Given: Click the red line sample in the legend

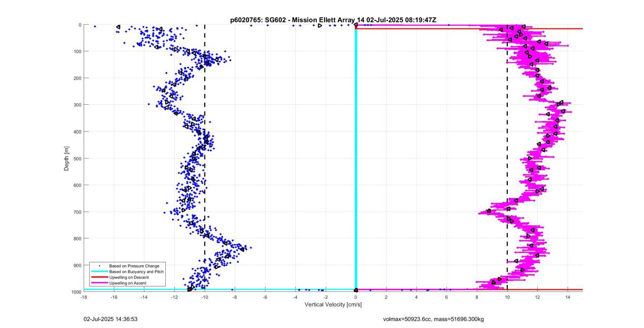Looking at the screenshot, I should (99, 277).
